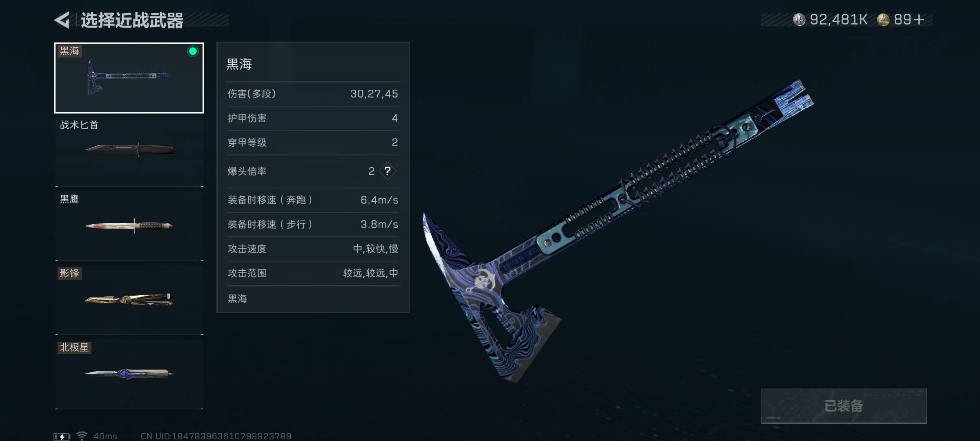Tap the silver currency coin icon
This screenshot has height=441, width=980.
799,20
